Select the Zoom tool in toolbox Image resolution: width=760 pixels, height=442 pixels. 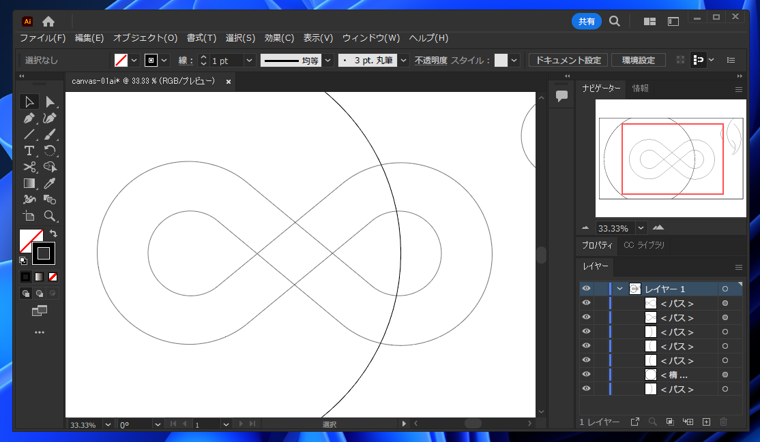49,216
